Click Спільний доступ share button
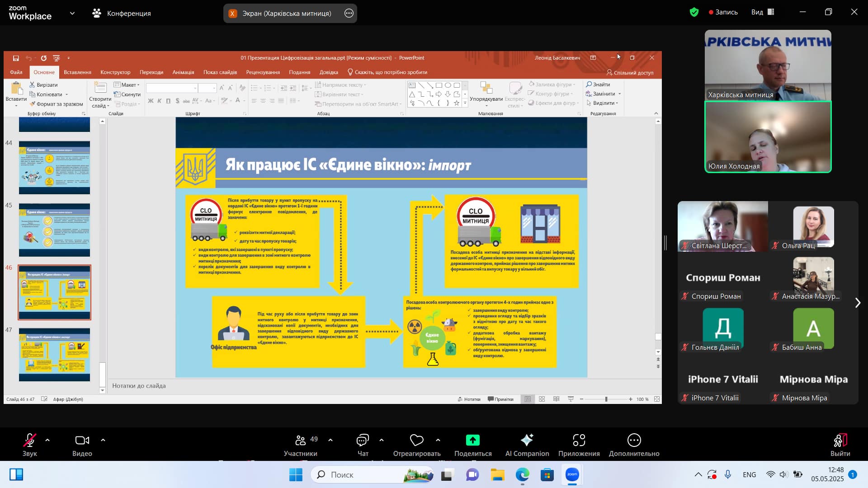Image resolution: width=868 pixels, height=488 pixels. (x=630, y=72)
